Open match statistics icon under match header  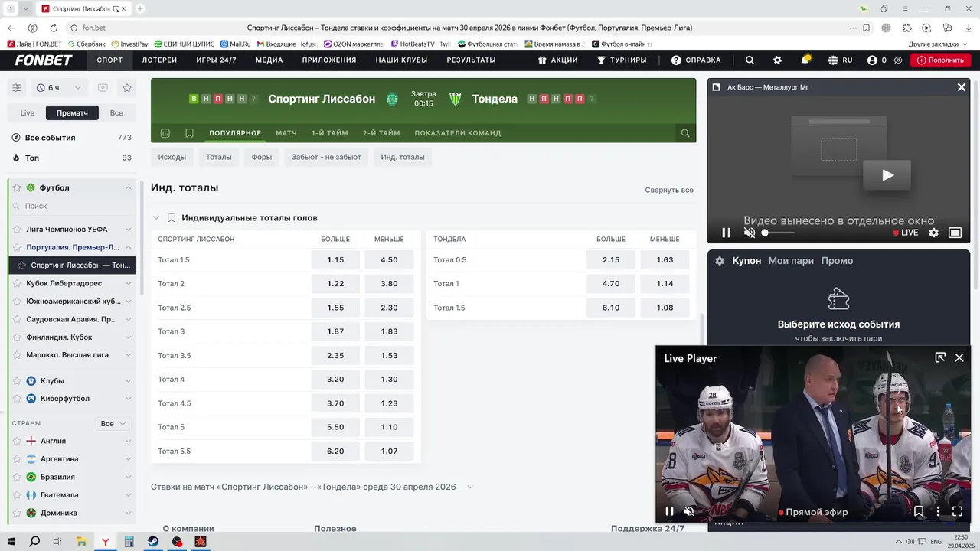[165, 133]
